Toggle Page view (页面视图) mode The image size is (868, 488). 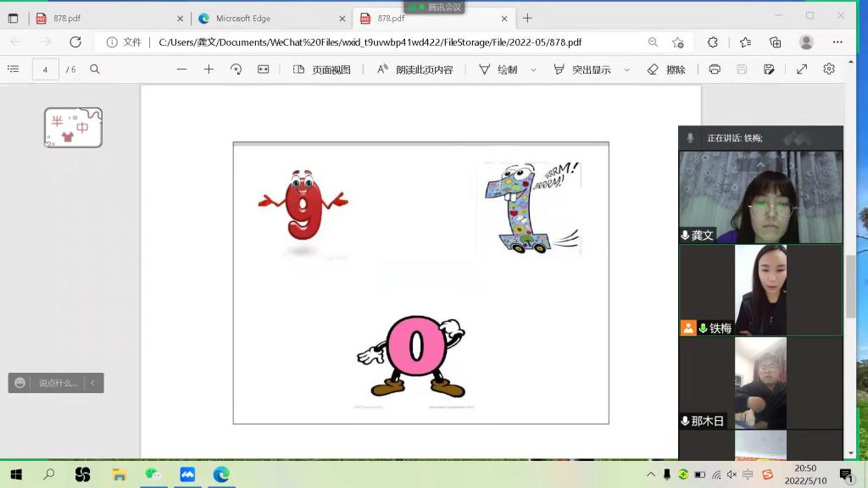coord(321,69)
